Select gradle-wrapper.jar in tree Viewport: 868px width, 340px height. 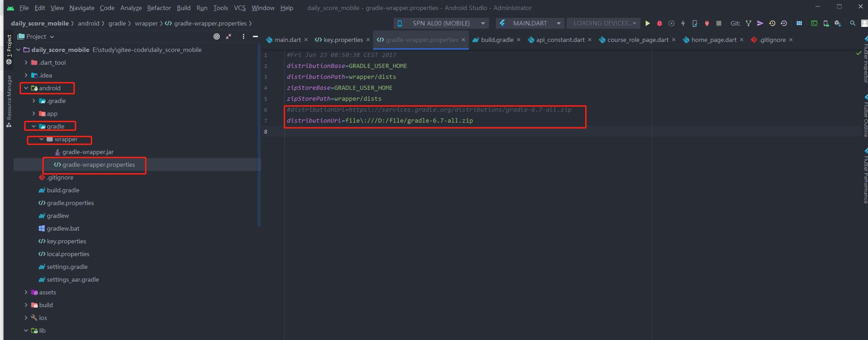88,152
